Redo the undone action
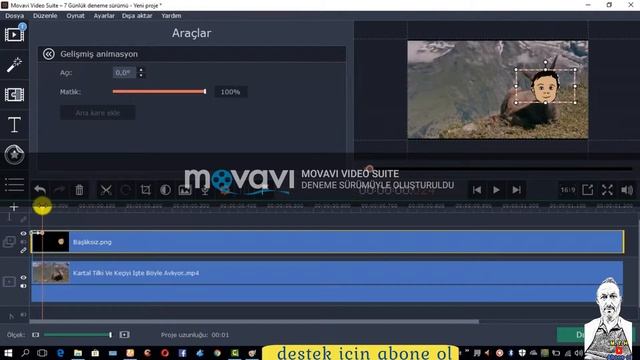 click(x=60, y=190)
